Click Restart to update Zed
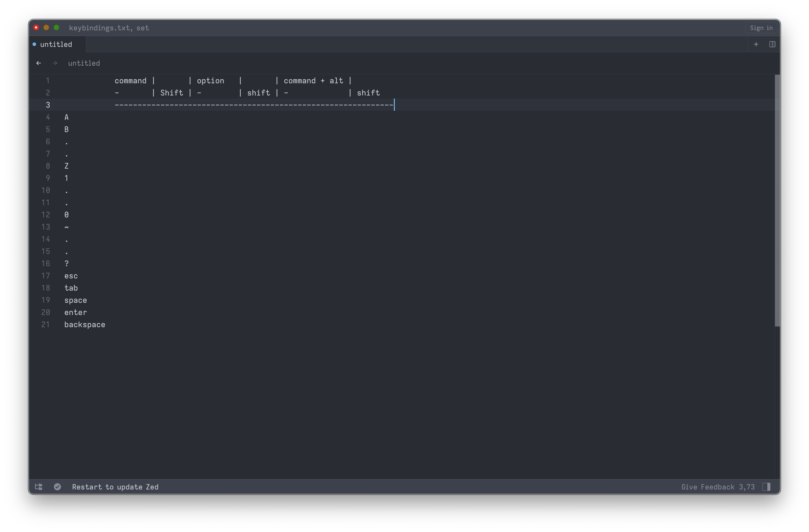This screenshot has height=532, width=809. 115,487
